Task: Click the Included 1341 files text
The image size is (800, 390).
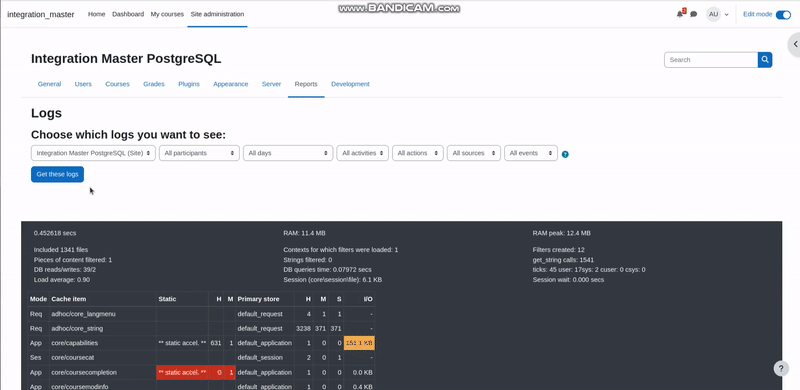Action: [61, 250]
